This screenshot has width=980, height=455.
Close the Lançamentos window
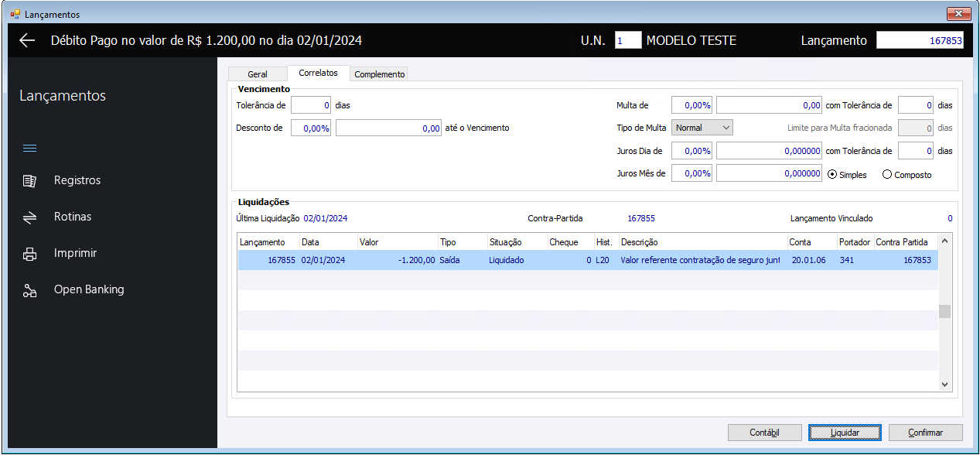(x=958, y=14)
